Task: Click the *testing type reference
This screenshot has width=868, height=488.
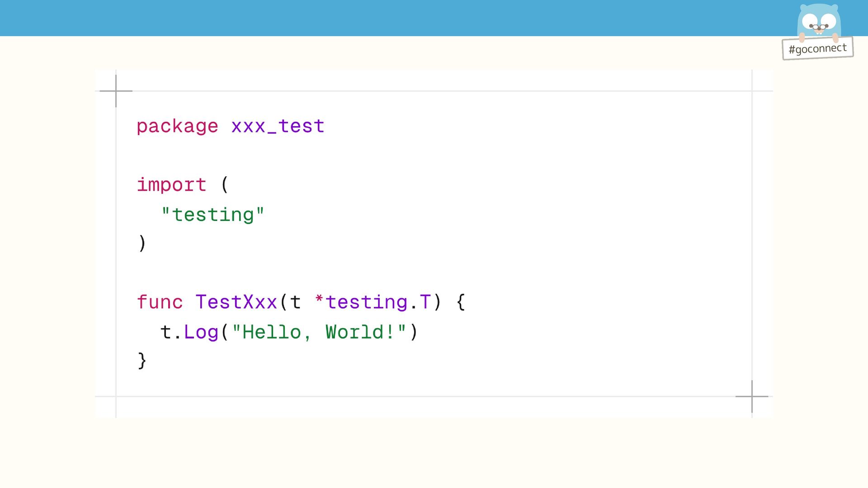Action: tap(361, 302)
